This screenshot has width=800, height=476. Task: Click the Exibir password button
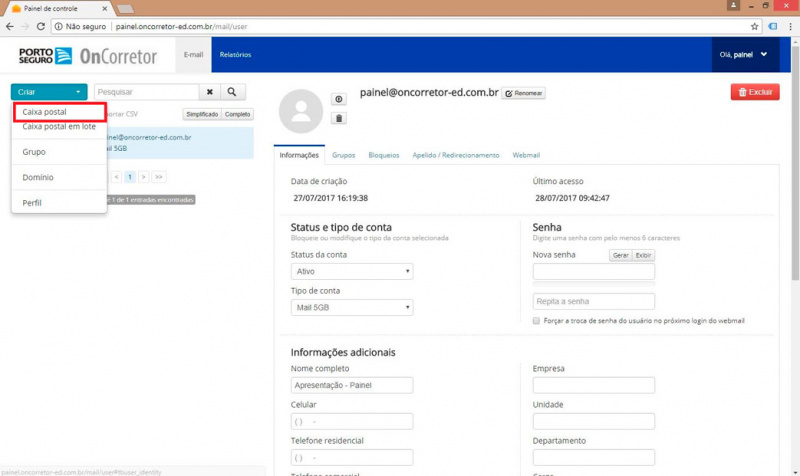click(643, 255)
